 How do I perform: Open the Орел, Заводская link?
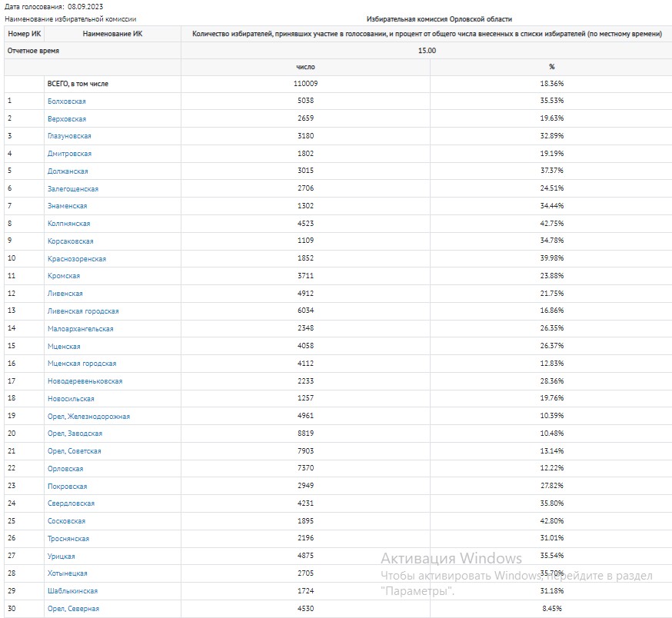(75, 434)
